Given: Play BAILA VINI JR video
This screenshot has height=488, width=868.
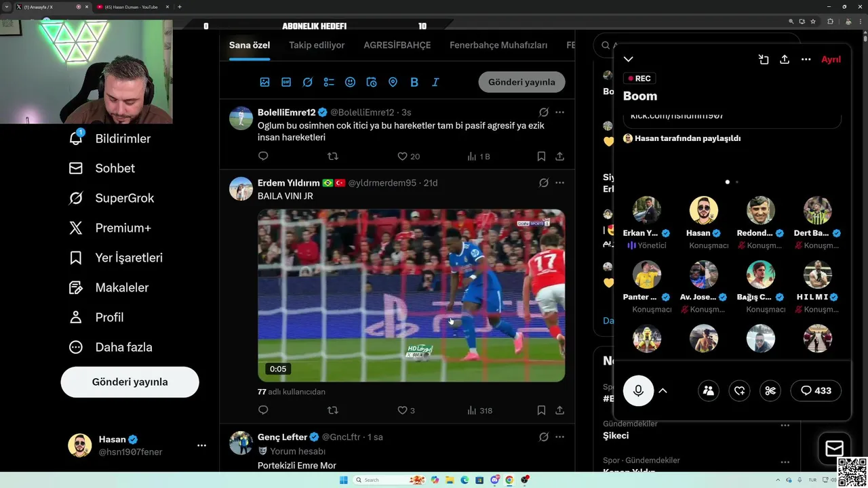Looking at the screenshot, I should tap(411, 296).
